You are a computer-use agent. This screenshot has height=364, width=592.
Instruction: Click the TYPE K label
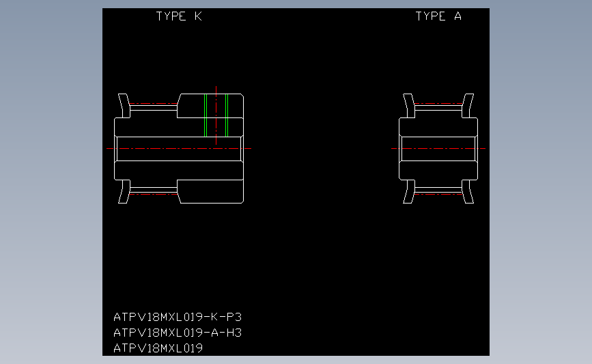(179, 16)
